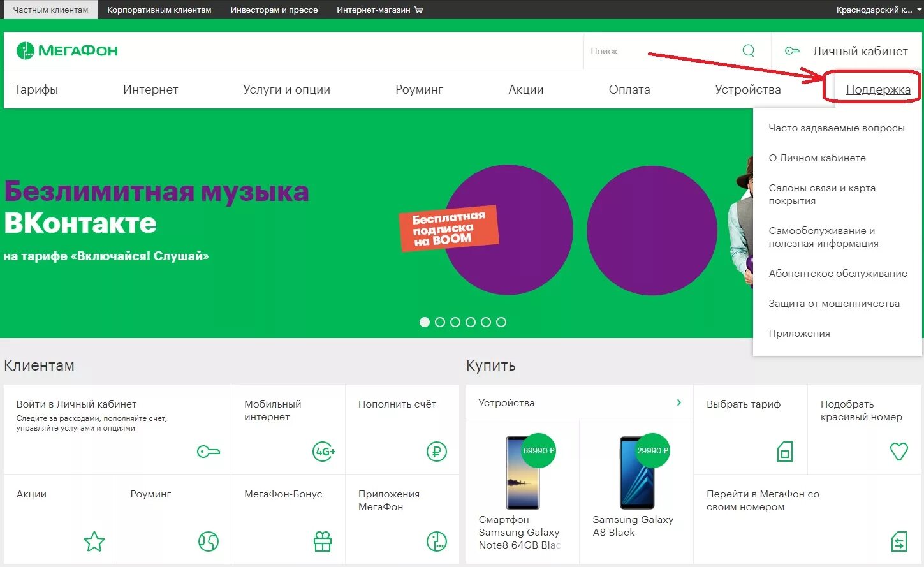Open the Выбрать тариф card title
924x567 pixels.
coord(744,404)
